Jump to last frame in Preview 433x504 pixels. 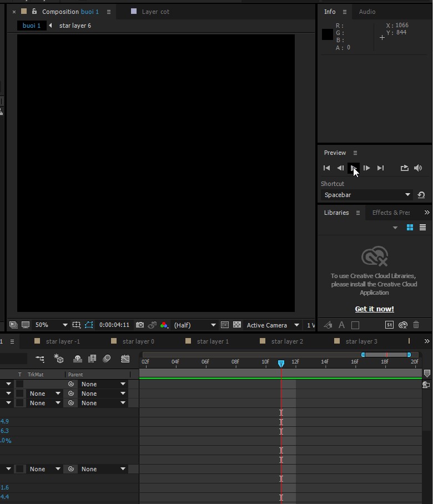380,168
